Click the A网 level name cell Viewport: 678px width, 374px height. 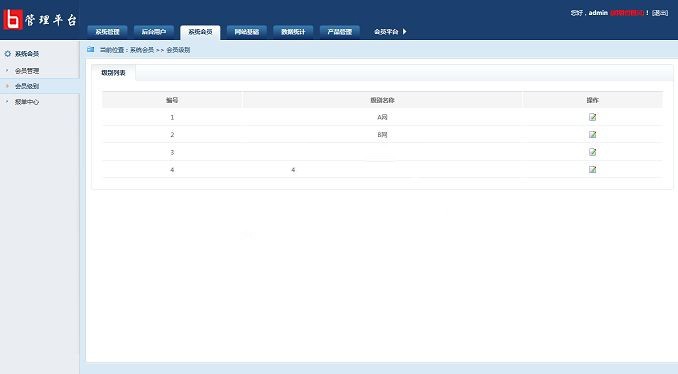[x=382, y=117]
